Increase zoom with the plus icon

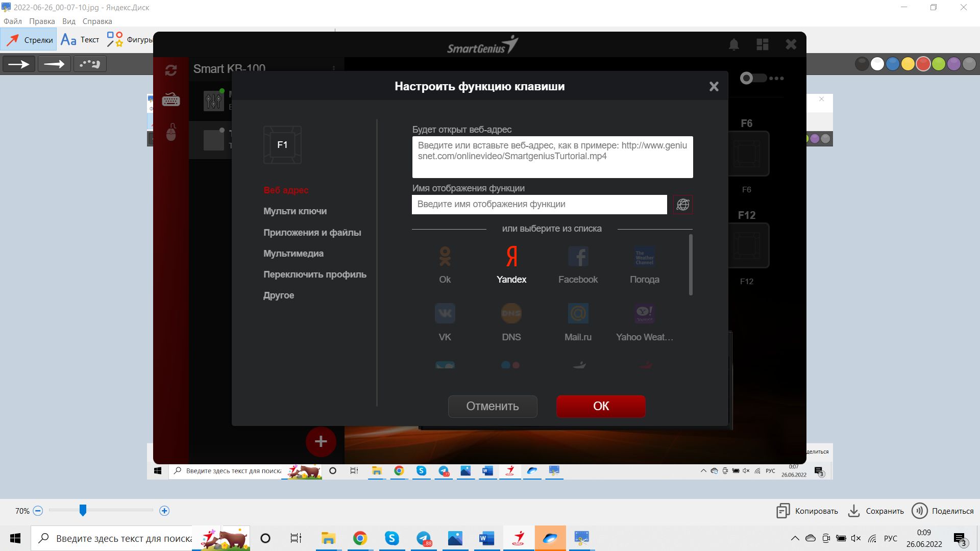164,511
